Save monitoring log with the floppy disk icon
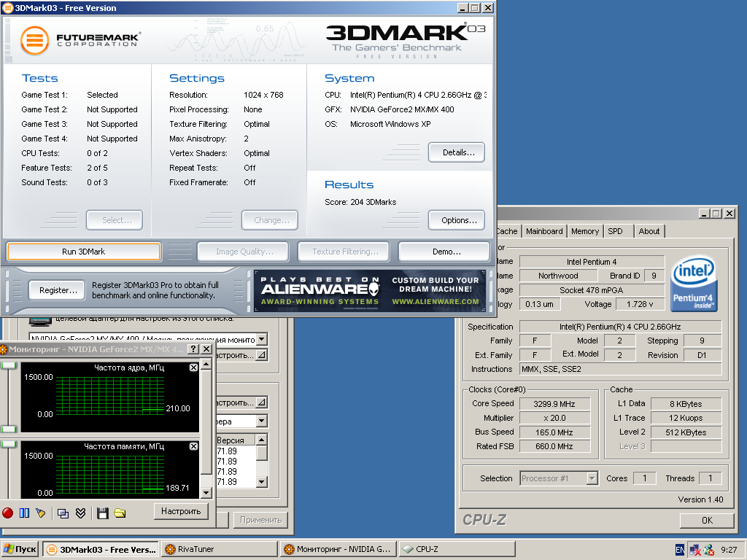The height and width of the screenshot is (560, 747). (x=102, y=513)
